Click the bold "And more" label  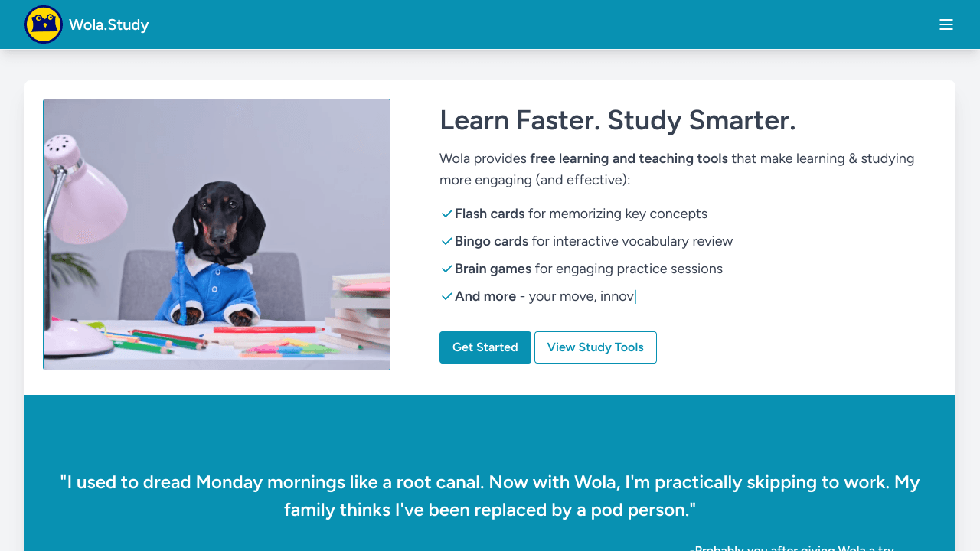pyautogui.click(x=485, y=296)
